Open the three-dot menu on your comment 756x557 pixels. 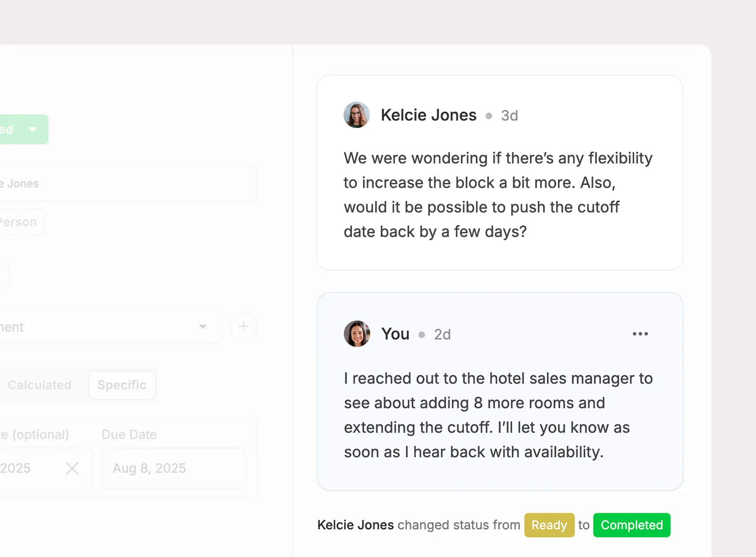[x=640, y=334]
